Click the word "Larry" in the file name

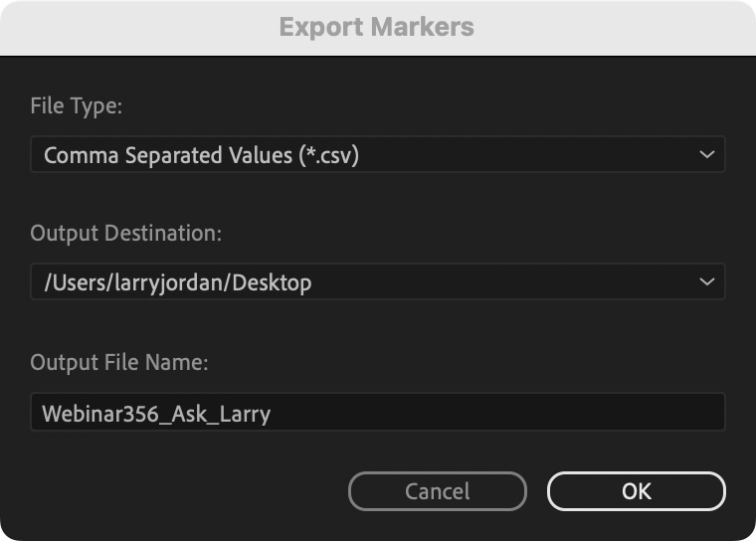pyautogui.click(x=244, y=413)
